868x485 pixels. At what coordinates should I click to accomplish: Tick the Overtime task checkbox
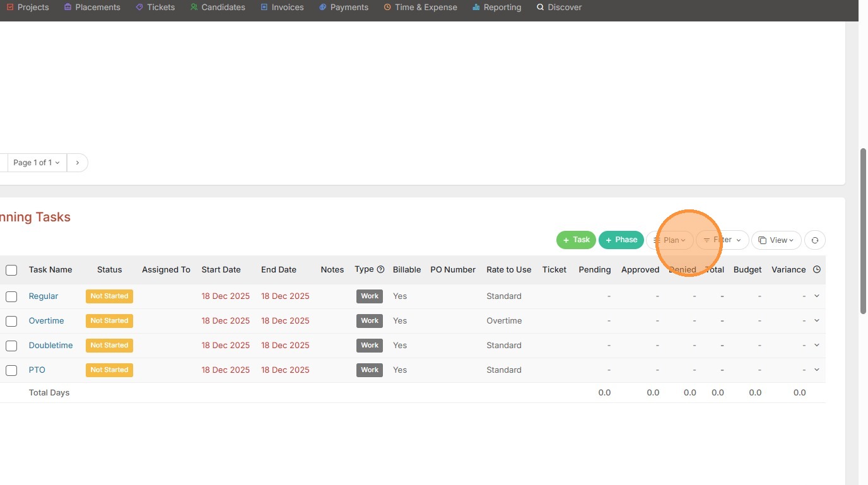tap(11, 321)
